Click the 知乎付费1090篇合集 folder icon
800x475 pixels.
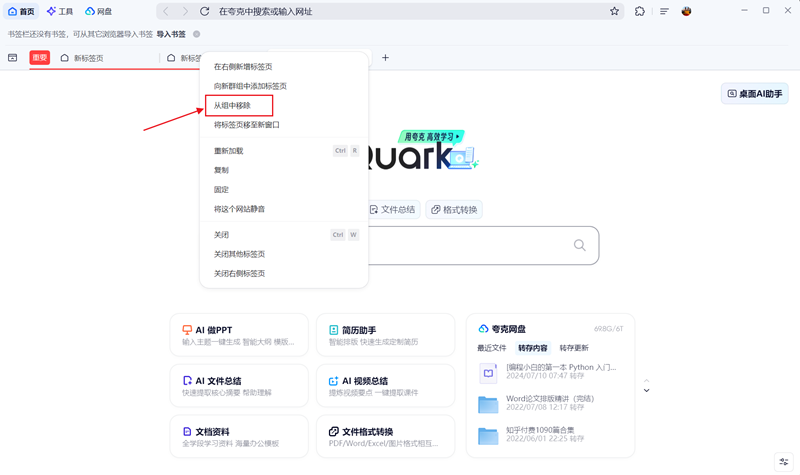pos(488,436)
